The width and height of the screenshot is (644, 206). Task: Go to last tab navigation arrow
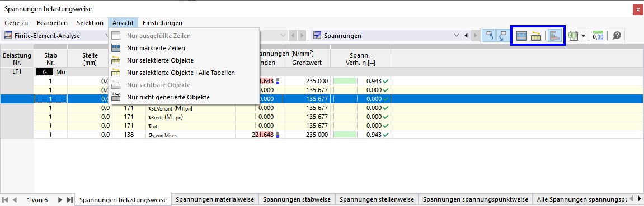pos(69,200)
